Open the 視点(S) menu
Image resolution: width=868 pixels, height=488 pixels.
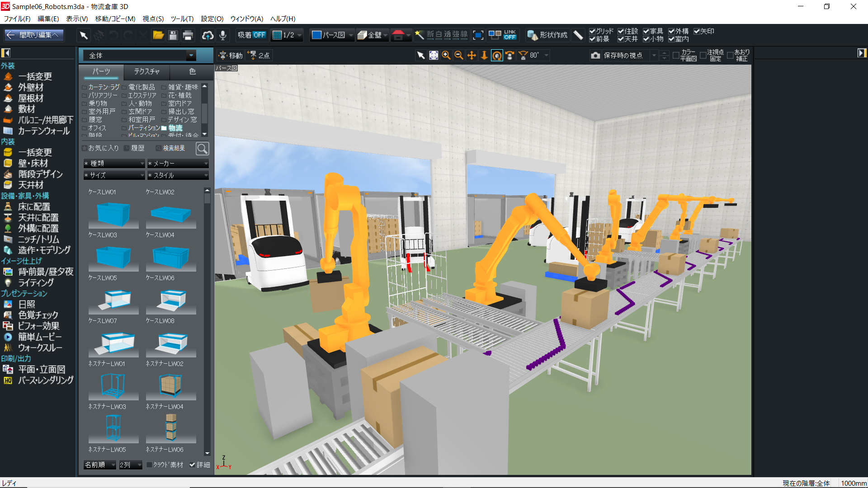click(153, 19)
